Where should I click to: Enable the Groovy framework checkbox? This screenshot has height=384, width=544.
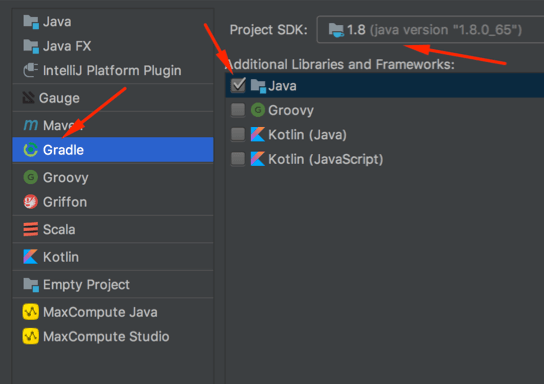click(x=238, y=110)
